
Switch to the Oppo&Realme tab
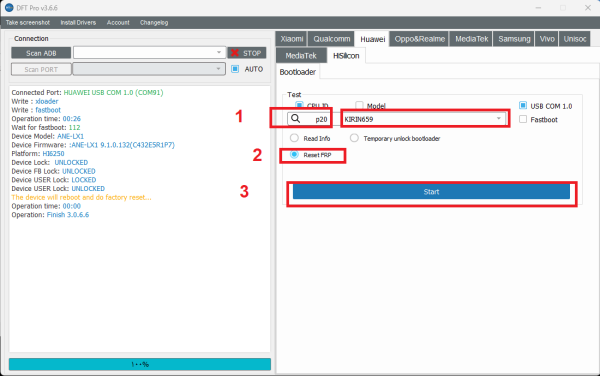(419, 39)
